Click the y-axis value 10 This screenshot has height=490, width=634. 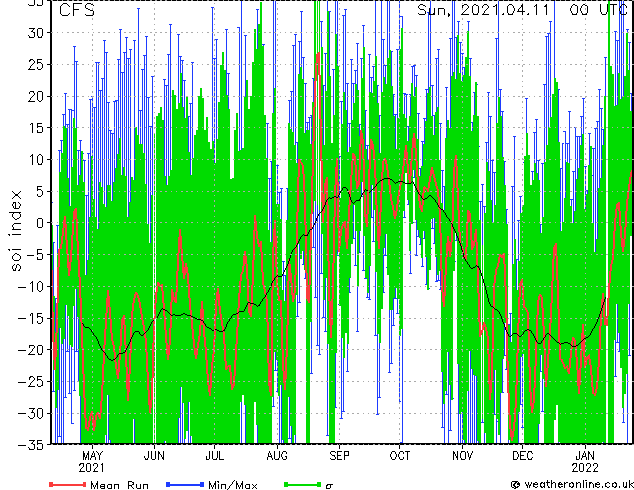click(x=36, y=160)
